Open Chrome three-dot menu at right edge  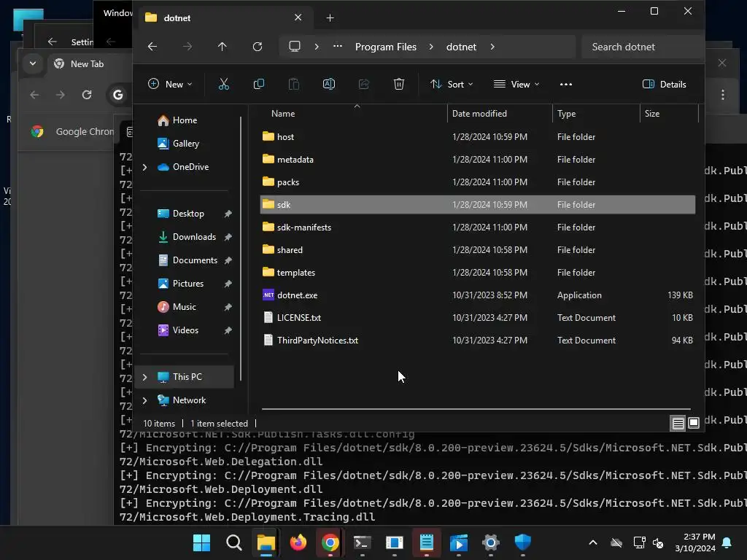click(723, 95)
